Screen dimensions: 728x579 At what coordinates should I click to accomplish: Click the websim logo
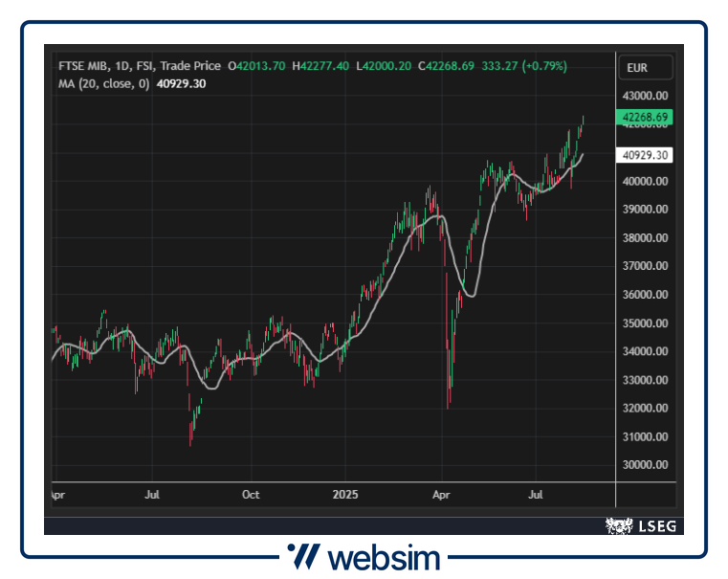[x=364, y=557]
